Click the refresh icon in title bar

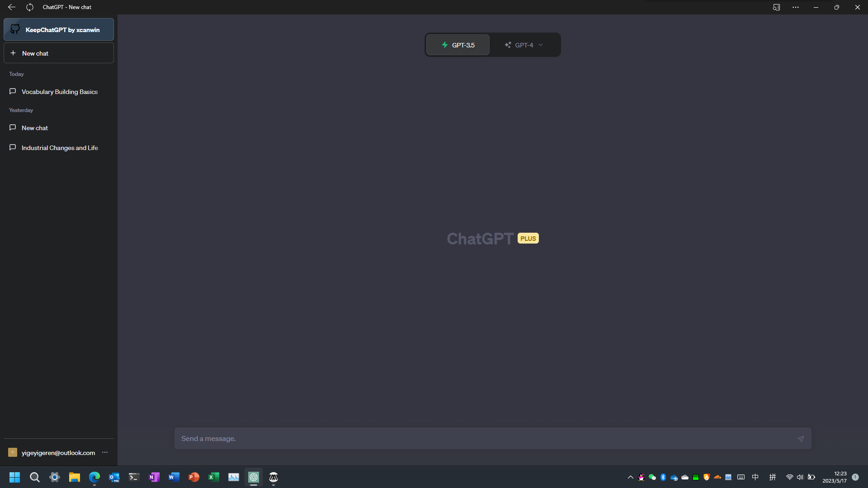click(30, 7)
